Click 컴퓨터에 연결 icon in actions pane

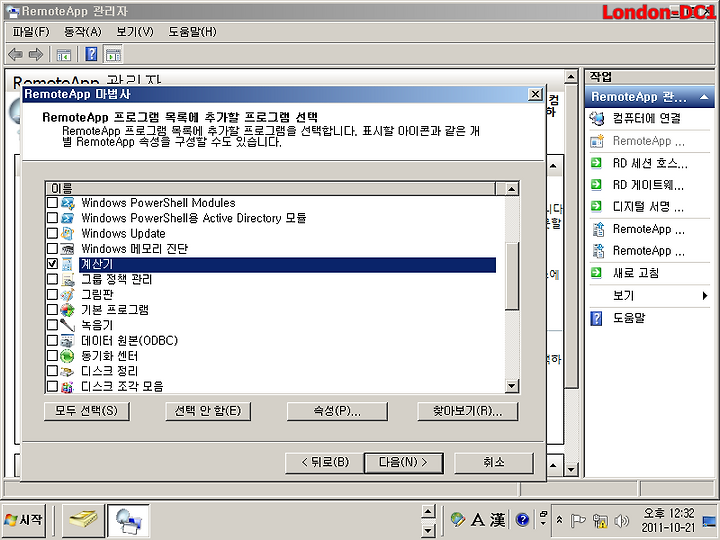(597, 118)
